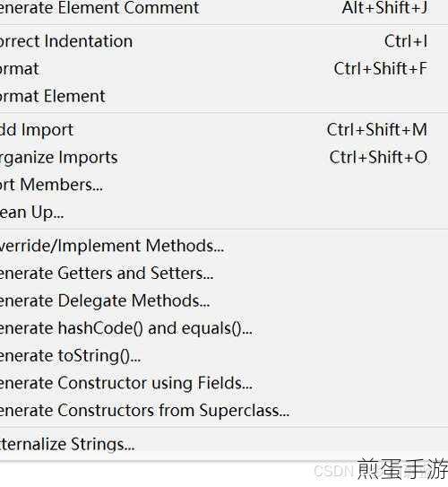Select Generate Constructors from Superclass

click(224, 410)
